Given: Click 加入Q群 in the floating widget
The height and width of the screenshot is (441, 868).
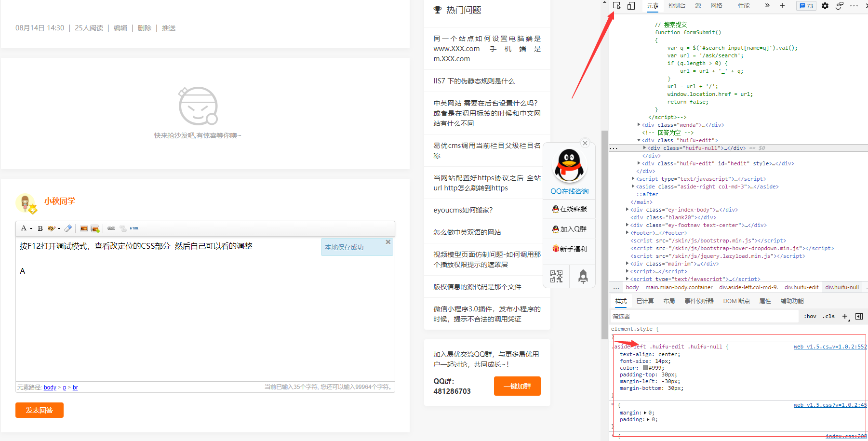Looking at the screenshot, I should 569,229.
